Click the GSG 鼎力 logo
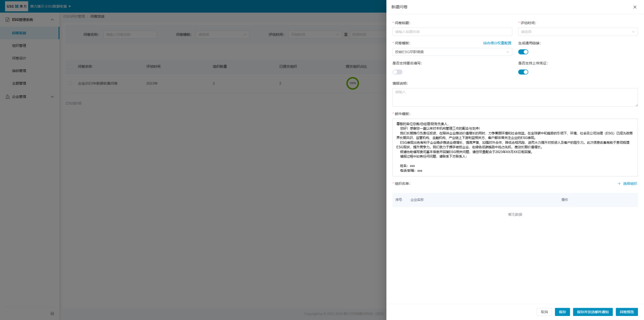The image size is (644, 320). [x=17, y=6]
